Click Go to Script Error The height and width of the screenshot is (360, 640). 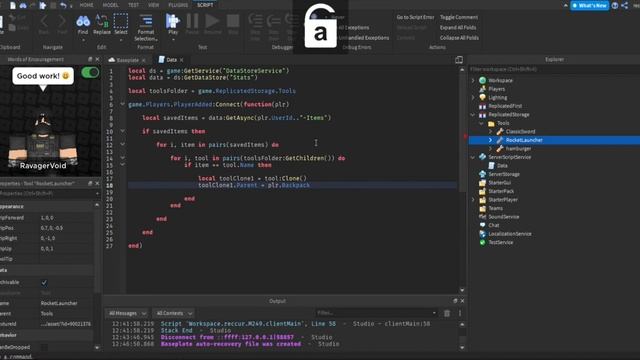(x=415, y=17)
